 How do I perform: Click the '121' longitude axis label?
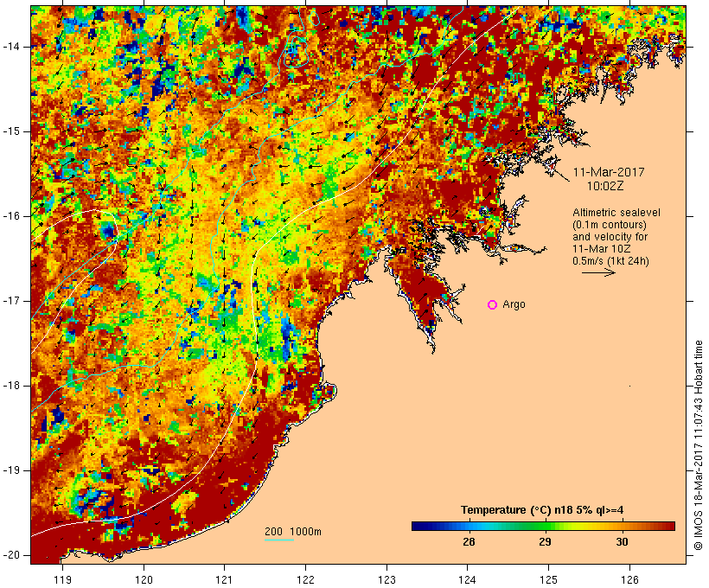click(224, 579)
